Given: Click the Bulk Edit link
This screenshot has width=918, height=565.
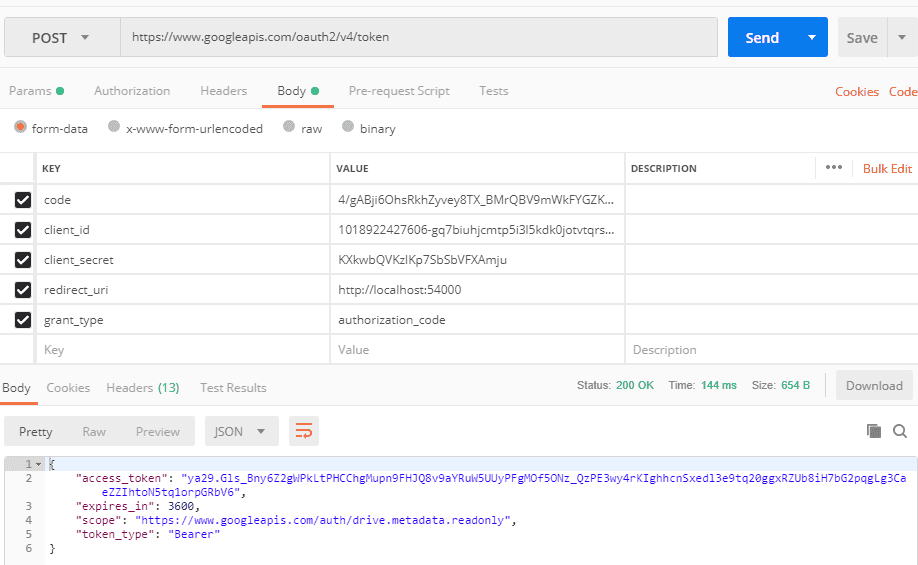Looking at the screenshot, I should tap(887, 169).
